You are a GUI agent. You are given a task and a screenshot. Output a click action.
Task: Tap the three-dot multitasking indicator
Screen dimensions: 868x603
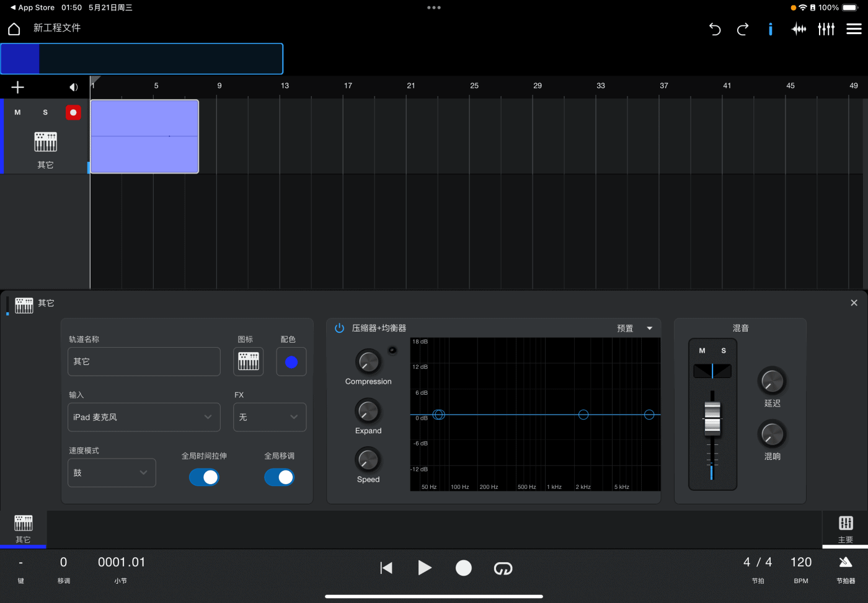click(x=434, y=7)
